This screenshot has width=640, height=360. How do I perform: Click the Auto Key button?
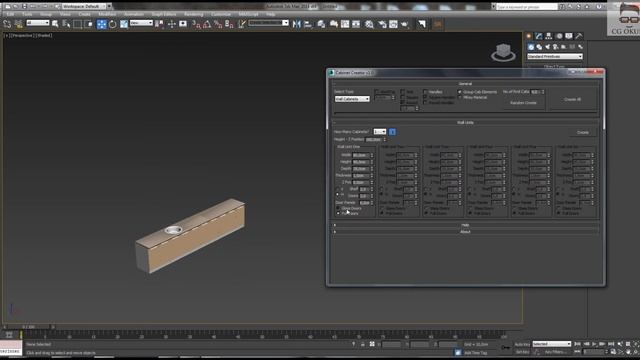click(522, 344)
